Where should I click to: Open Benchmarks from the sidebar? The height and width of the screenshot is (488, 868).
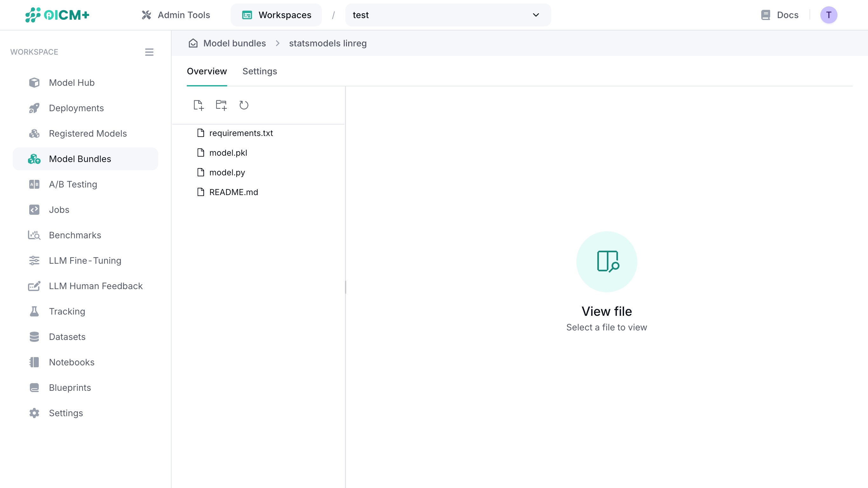(75, 235)
